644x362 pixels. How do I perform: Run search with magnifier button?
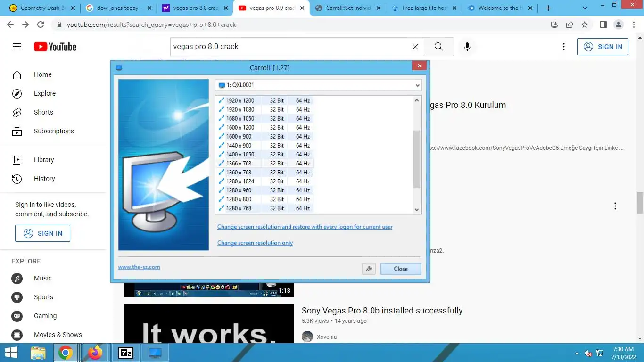(438, 47)
